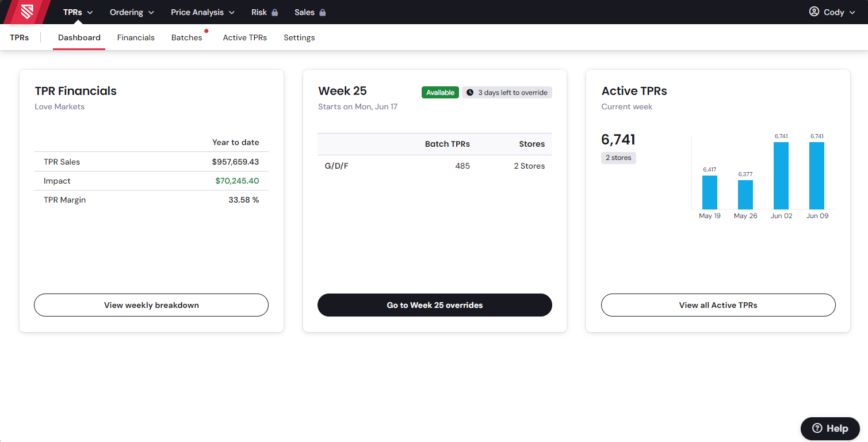
Task: Open the Active TPRs tab
Action: click(244, 37)
